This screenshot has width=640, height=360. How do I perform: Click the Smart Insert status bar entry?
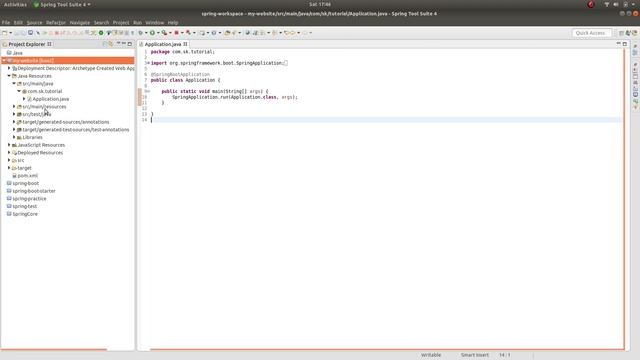coord(475,355)
